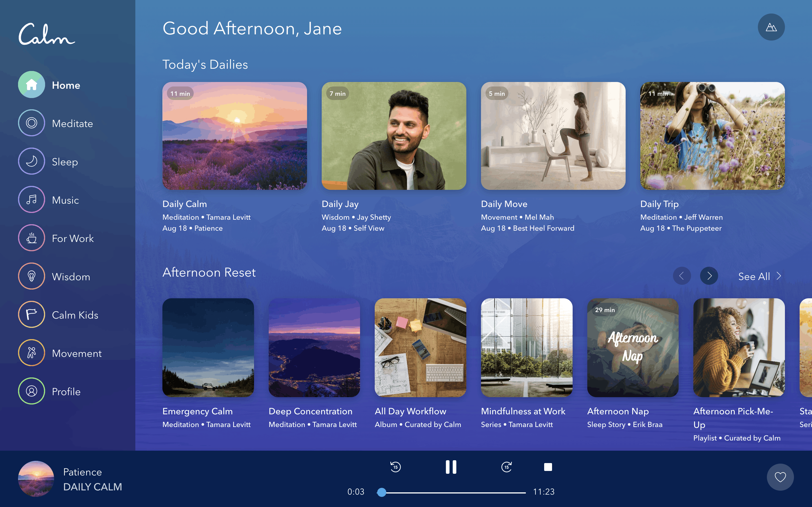Open the Daily Jay thumbnail
812x507 pixels.
click(394, 136)
